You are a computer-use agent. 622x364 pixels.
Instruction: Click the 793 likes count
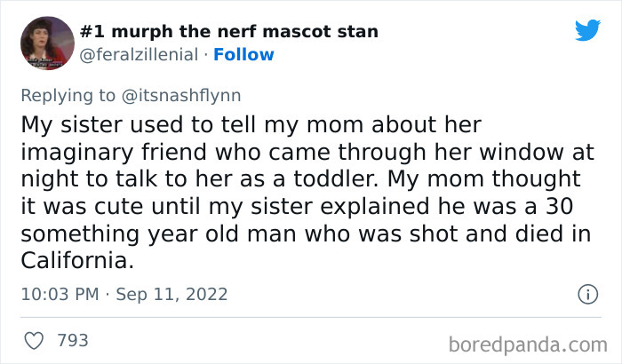click(x=71, y=340)
